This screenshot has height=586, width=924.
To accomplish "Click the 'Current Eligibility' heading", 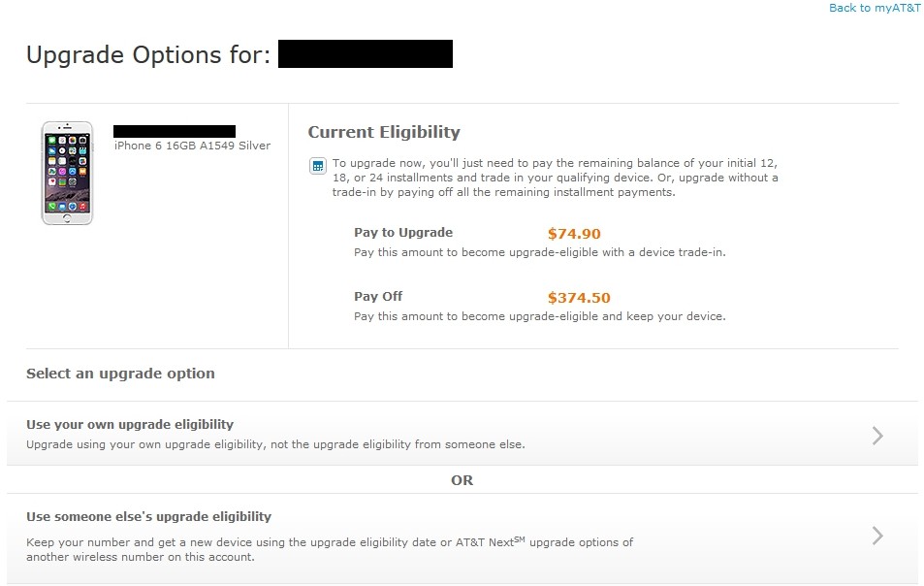I will pyautogui.click(x=383, y=132).
